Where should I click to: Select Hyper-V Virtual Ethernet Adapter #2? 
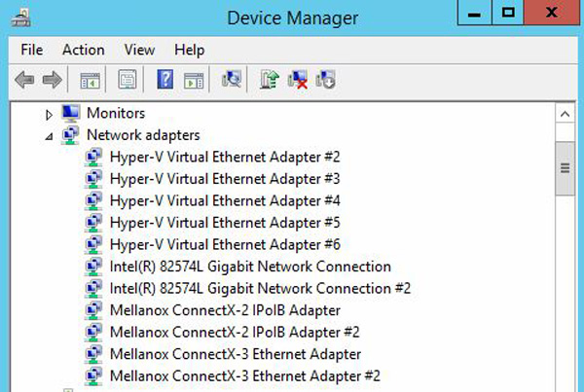pyautogui.click(x=224, y=157)
